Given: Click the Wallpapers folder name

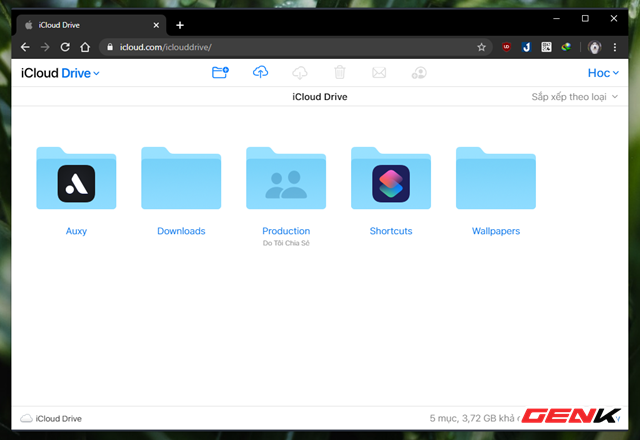Looking at the screenshot, I should [496, 231].
